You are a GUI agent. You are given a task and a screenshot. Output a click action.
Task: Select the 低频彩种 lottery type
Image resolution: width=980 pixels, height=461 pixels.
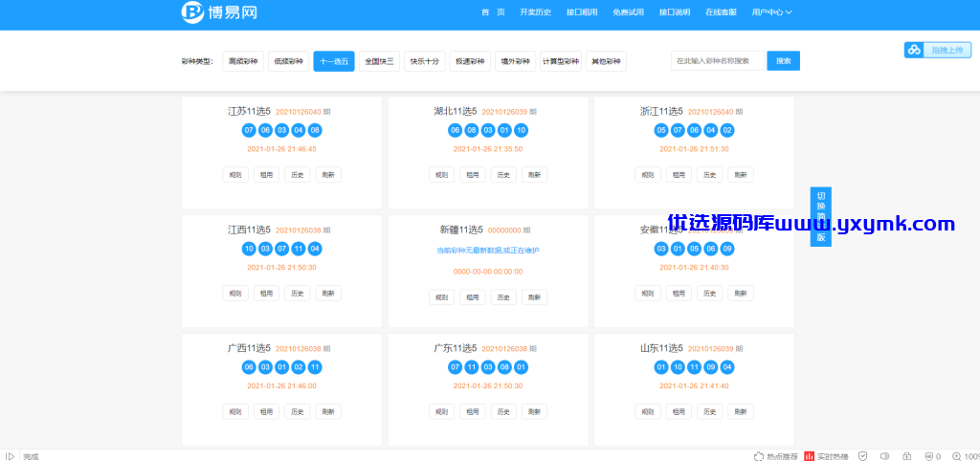click(x=289, y=61)
